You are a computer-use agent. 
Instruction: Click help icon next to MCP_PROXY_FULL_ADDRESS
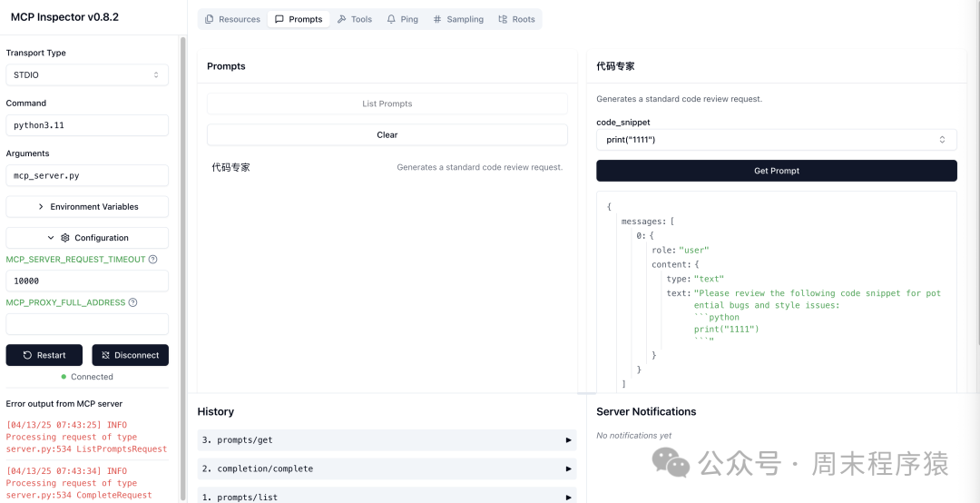[x=132, y=302]
